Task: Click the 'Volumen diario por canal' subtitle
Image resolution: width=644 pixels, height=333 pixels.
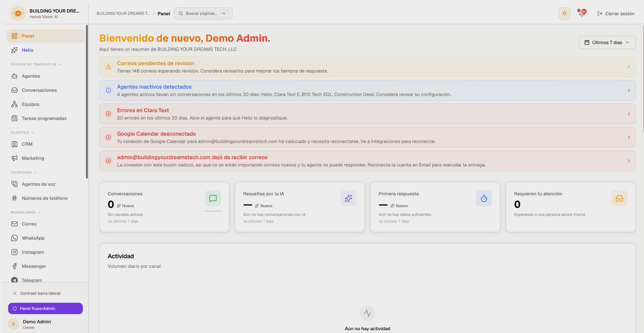Action: [x=134, y=266]
